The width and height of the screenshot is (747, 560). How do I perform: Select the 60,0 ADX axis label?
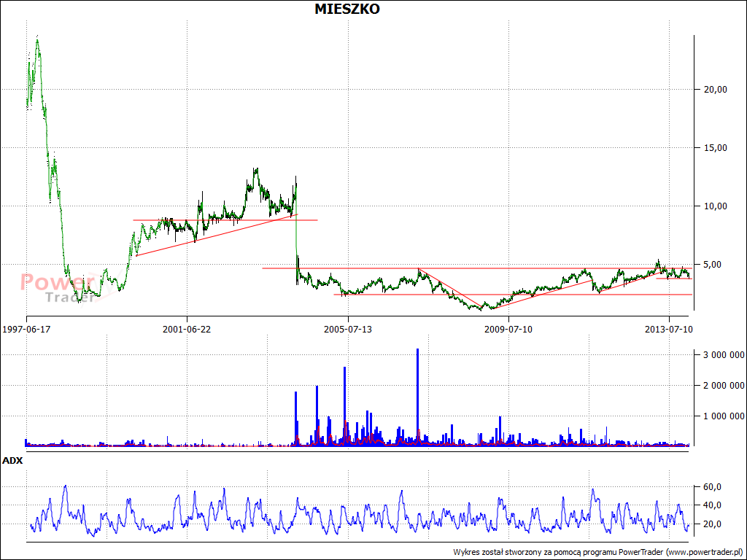point(713,486)
